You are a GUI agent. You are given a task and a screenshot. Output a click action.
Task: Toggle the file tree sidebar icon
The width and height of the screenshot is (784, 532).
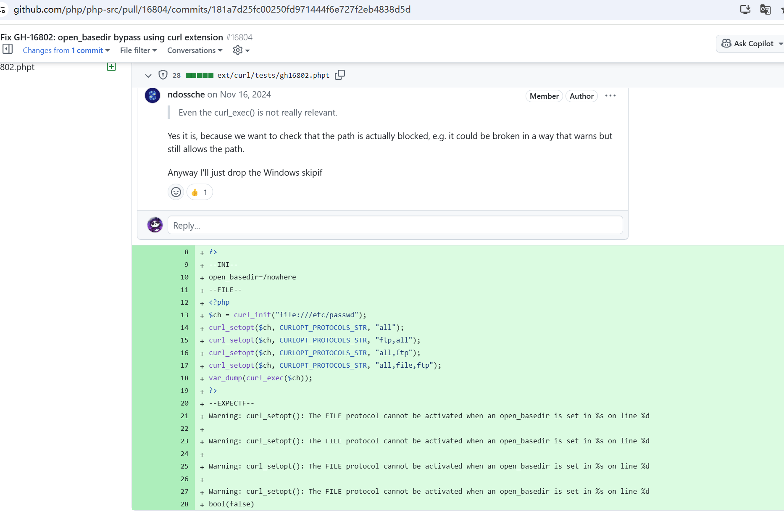pyautogui.click(x=8, y=49)
